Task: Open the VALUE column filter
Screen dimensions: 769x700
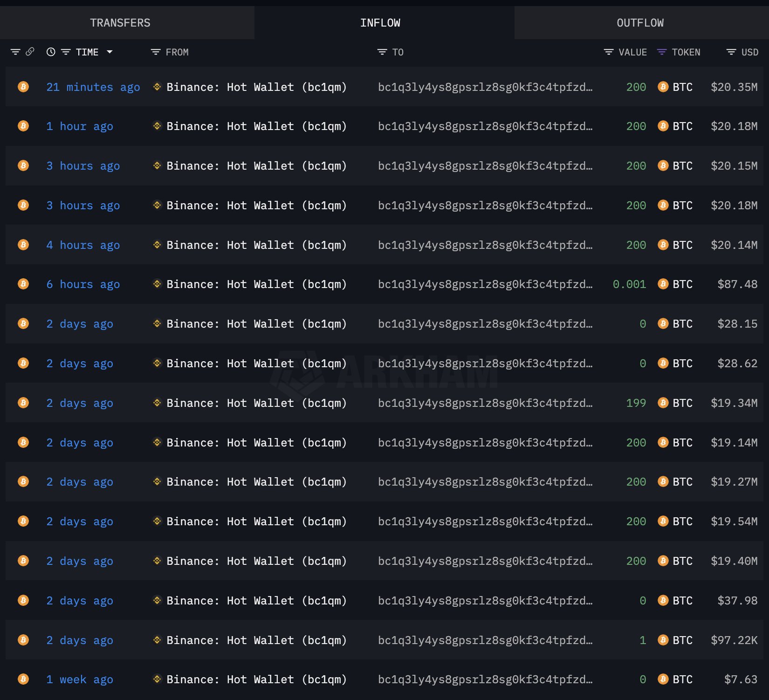Action: pyautogui.click(x=608, y=52)
